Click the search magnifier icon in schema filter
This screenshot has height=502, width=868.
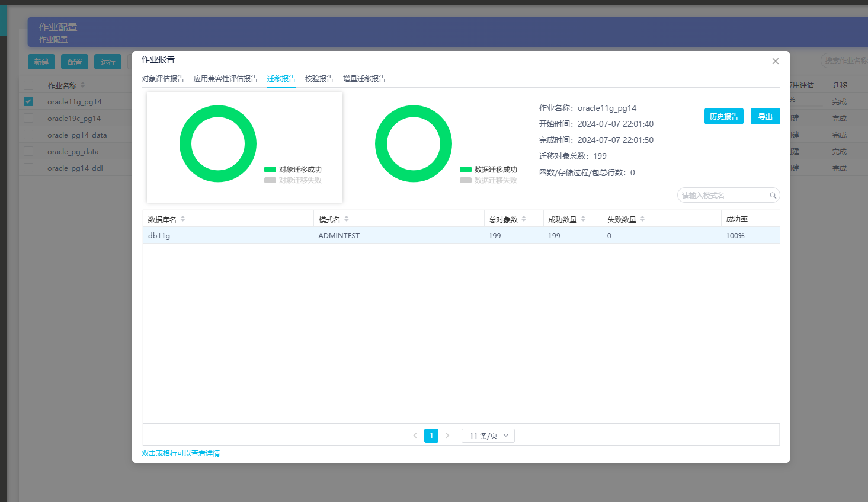pos(773,196)
